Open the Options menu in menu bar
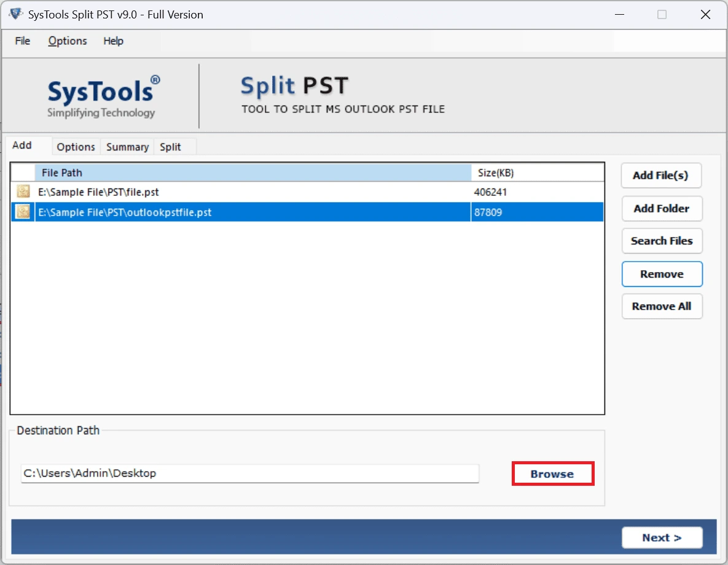 68,41
